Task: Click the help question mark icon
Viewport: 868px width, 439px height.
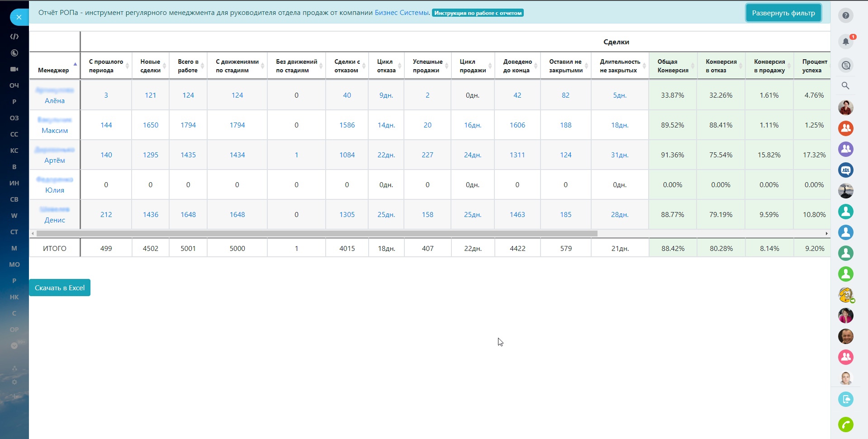Action: tap(845, 15)
